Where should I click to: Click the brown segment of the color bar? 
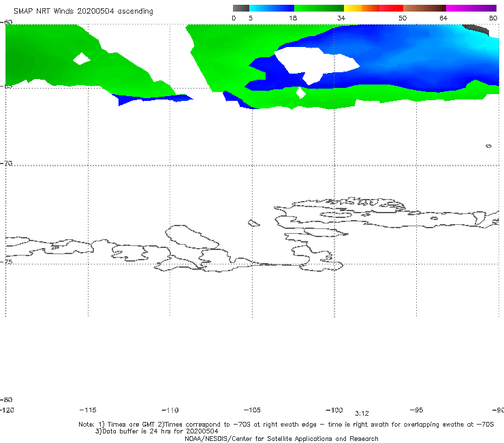point(424,8)
